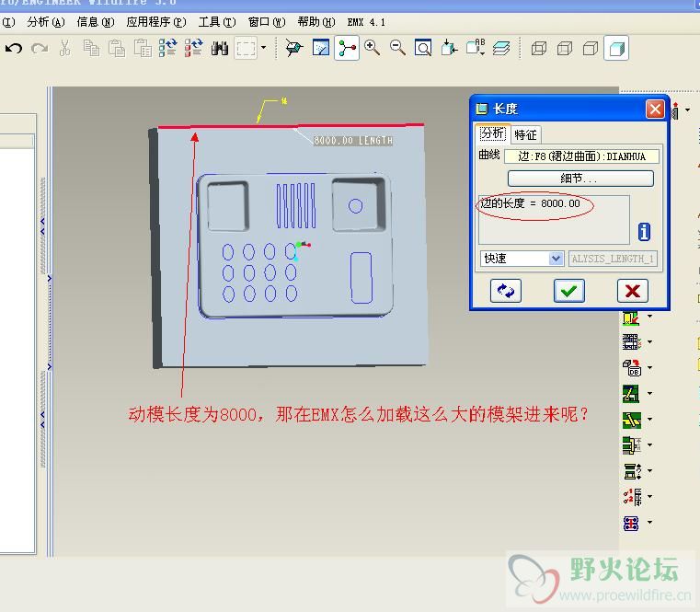Open the EMX 4.1 menu
Image resolution: width=700 pixels, height=612 pixels.
[x=366, y=22]
